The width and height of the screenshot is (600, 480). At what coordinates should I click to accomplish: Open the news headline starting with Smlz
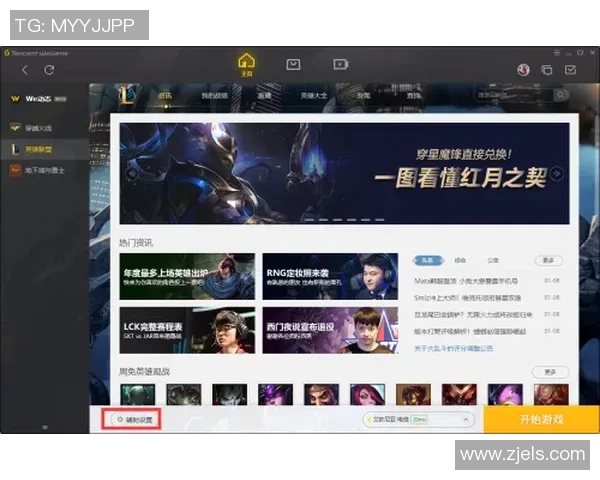pos(467,298)
